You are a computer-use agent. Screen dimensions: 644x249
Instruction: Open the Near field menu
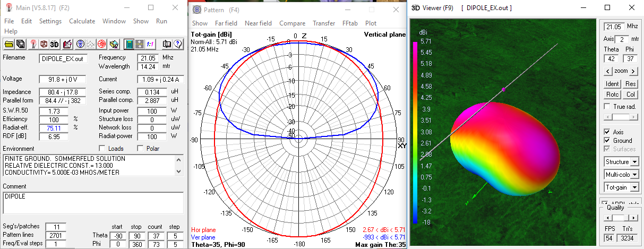click(258, 23)
